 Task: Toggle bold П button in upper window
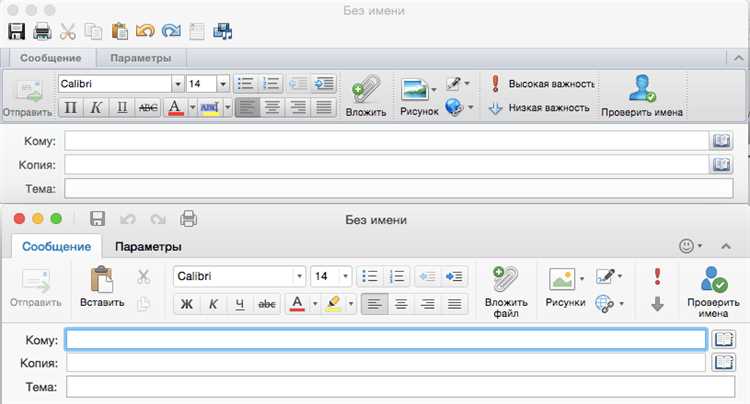70,108
